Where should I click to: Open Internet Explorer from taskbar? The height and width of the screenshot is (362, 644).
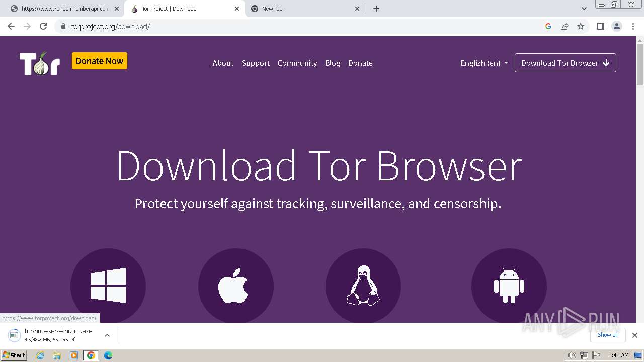click(40, 355)
